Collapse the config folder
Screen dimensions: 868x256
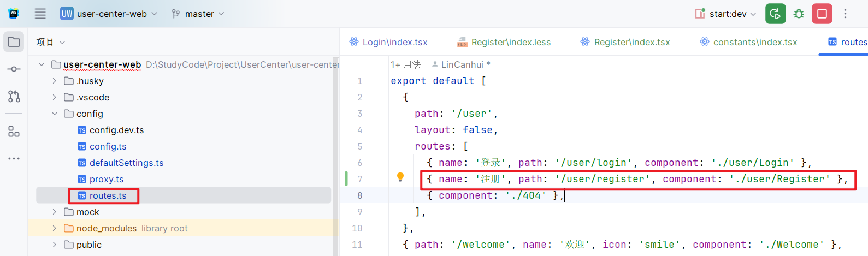pos(55,114)
